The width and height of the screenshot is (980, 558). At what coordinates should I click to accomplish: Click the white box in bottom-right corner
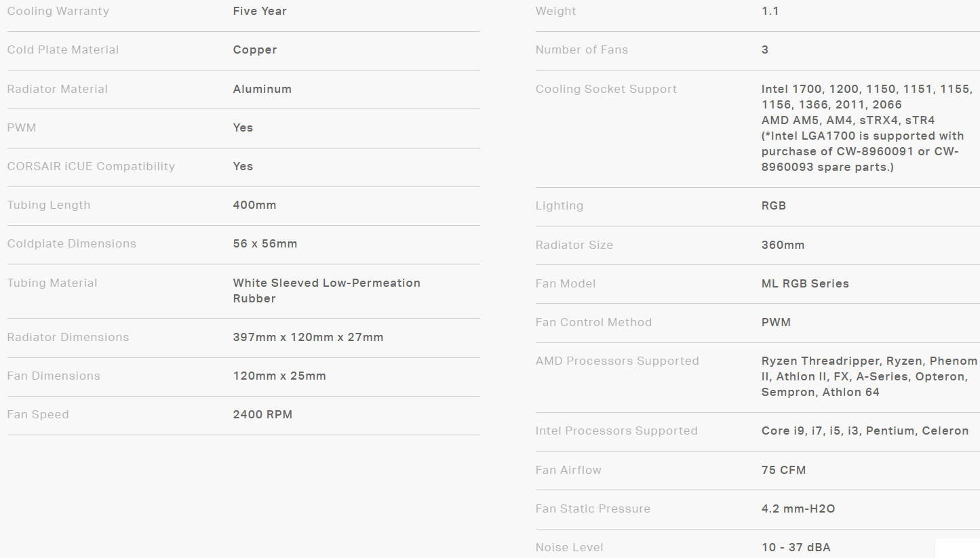[957, 548]
